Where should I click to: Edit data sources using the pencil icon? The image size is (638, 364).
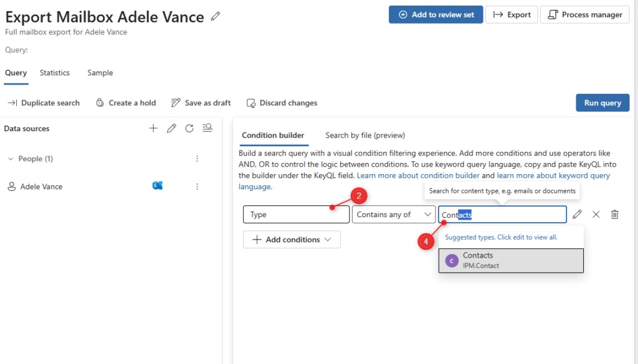pyautogui.click(x=171, y=128)
